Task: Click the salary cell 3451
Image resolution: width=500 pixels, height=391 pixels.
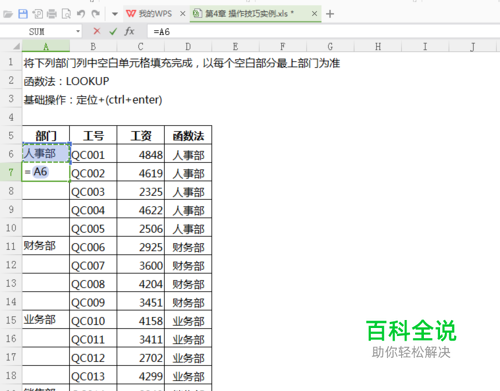Action: coord(141,302)
